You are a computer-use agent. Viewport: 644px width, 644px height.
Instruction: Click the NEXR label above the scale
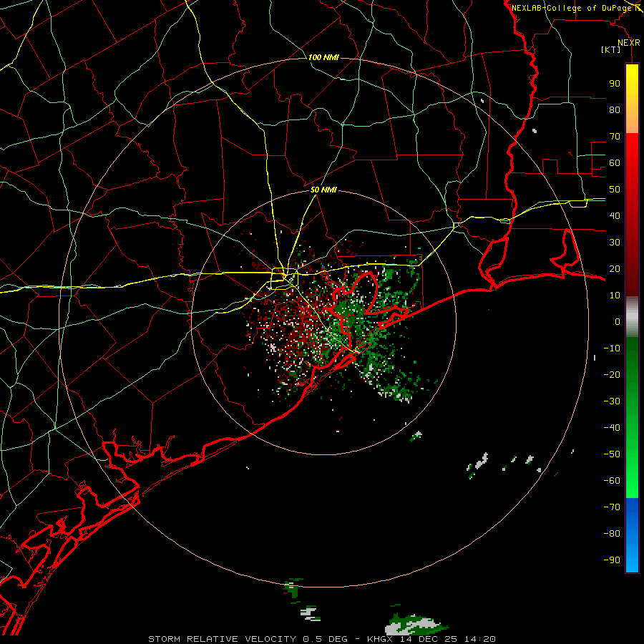629,43
